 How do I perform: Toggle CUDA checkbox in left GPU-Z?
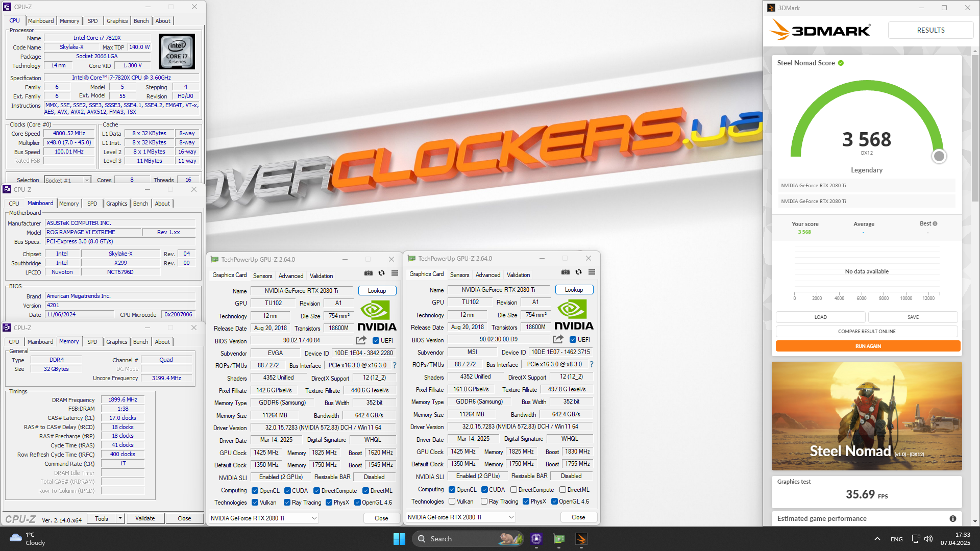(x=287, y=491)
